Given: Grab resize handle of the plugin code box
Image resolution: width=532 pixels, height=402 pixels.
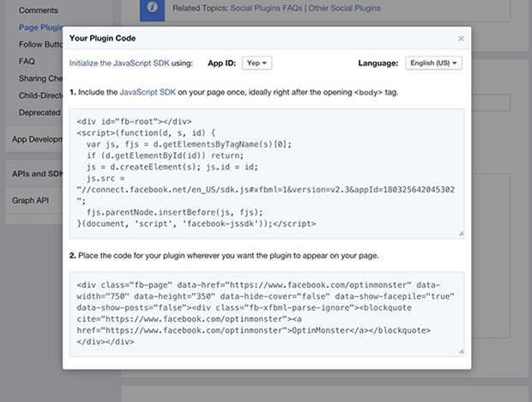Looking at the screenshot, I should [462, 352].
